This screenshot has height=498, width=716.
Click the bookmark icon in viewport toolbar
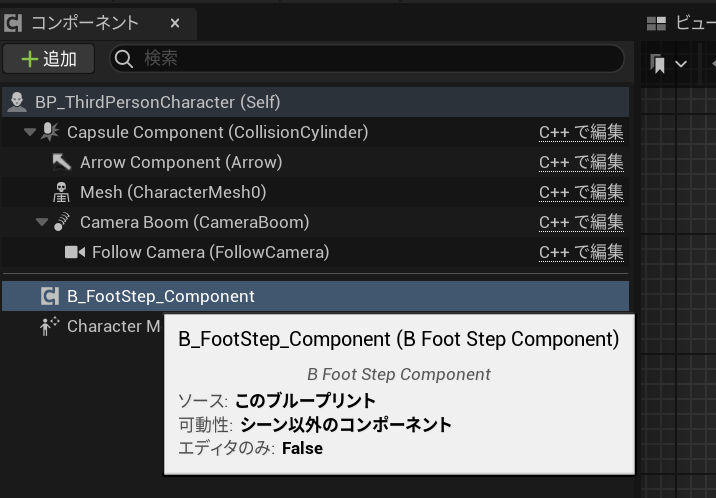pos(658,64)
